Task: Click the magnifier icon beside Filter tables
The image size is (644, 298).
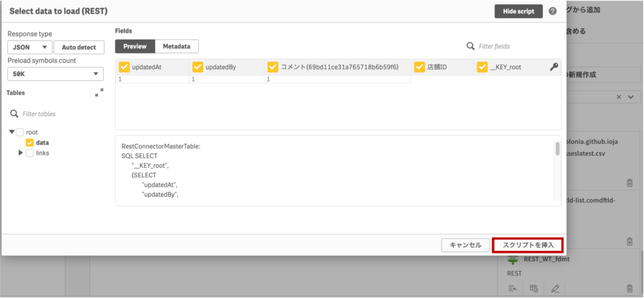Action: click(x=14, y=114)
